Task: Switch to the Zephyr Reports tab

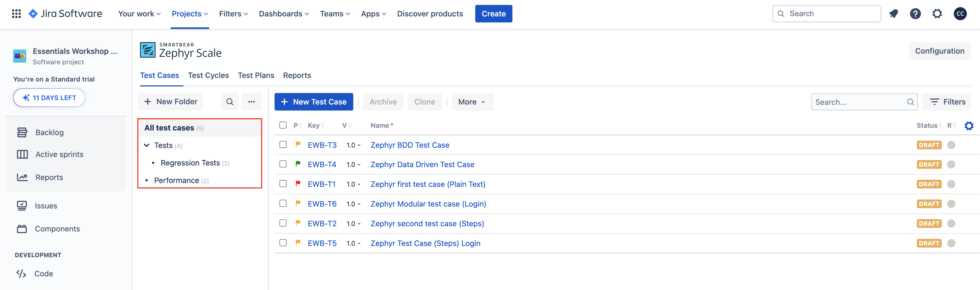Action: [x=297, y=75]
